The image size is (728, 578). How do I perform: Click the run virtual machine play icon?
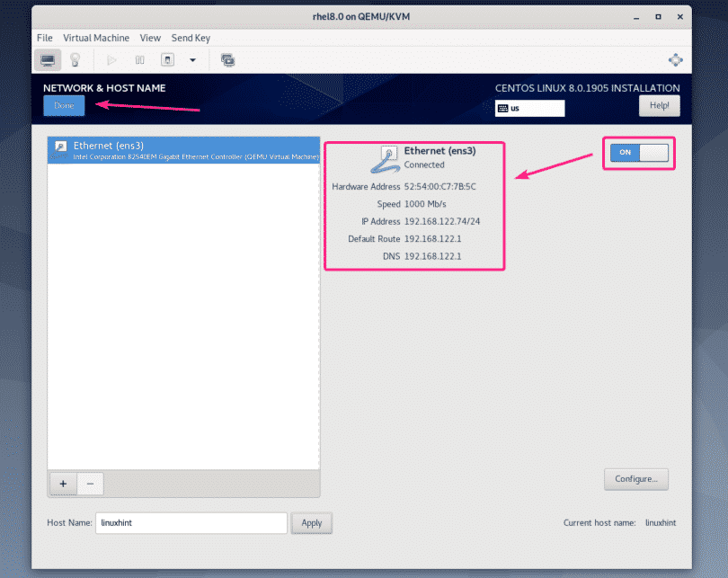click(x=111, y=59)
